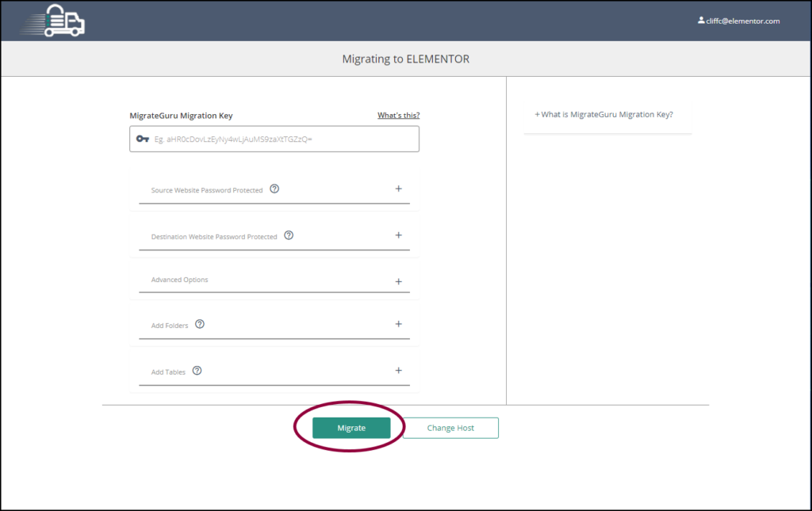Click the help icon beside Add Tables
The height and width of the screenshot is (511, 812).
click(x=197, y=370)
